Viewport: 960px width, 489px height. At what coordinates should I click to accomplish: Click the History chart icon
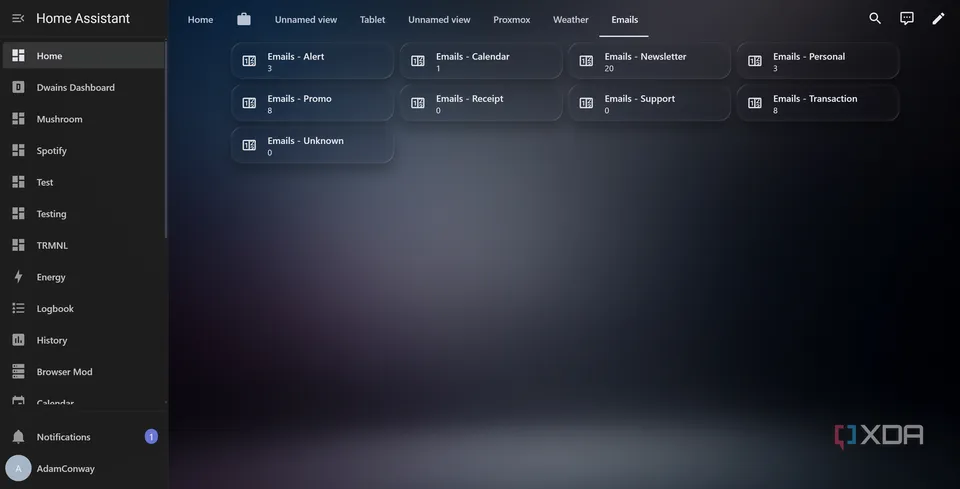click(18, 340)
